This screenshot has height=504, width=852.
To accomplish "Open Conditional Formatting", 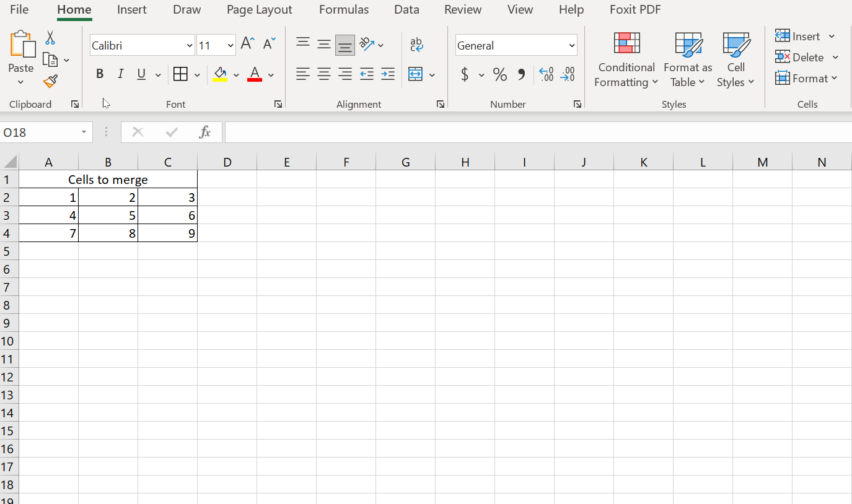I will click(x=626, y=60).
